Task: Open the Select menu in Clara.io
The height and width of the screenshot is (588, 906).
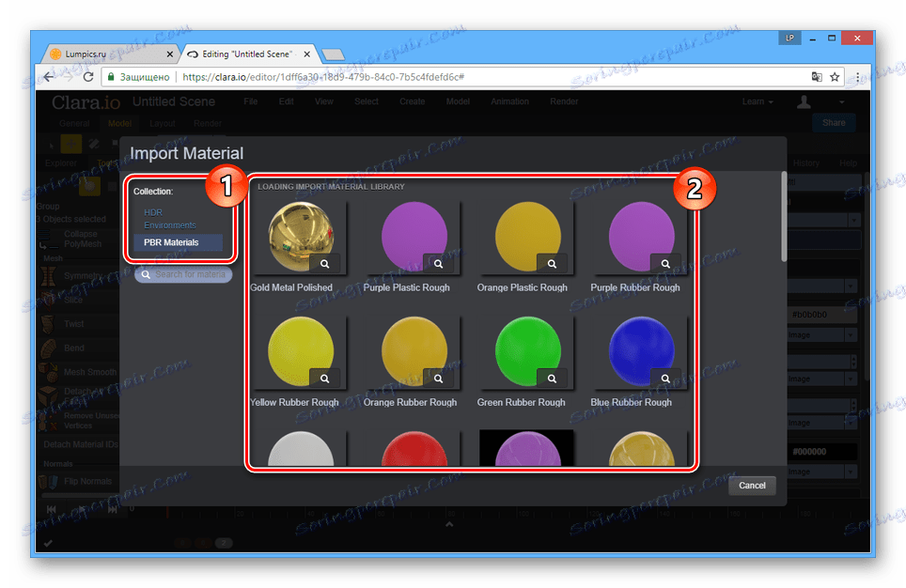Action: click(367, 101)
